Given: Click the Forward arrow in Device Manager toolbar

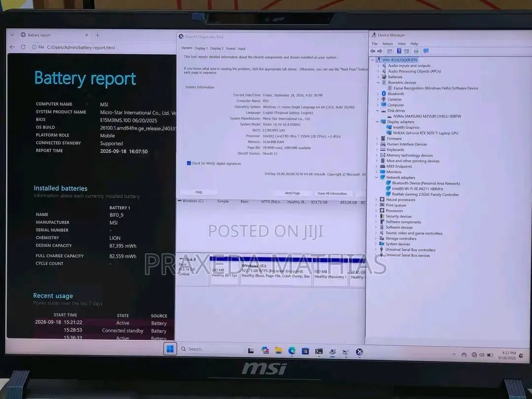Looking at the screenshot, I should pos(380,51).
